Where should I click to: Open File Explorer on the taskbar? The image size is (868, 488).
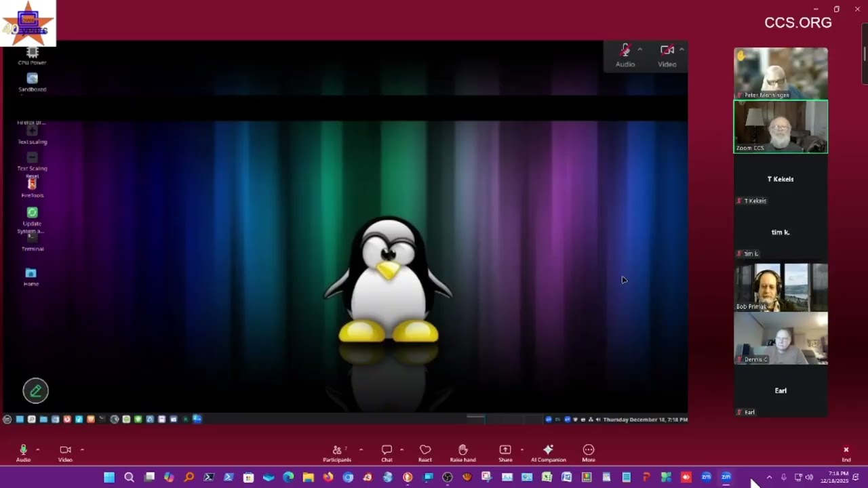[x=308, y=477]
